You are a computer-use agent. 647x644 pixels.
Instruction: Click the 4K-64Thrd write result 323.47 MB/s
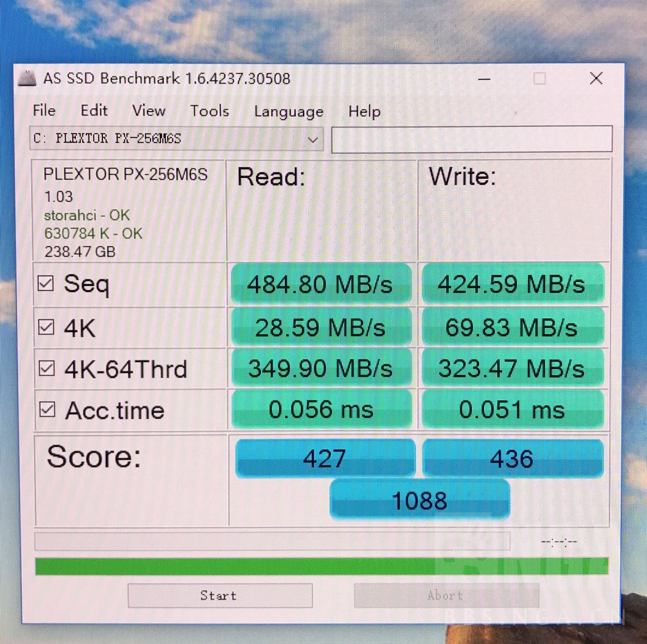(513, 368)
